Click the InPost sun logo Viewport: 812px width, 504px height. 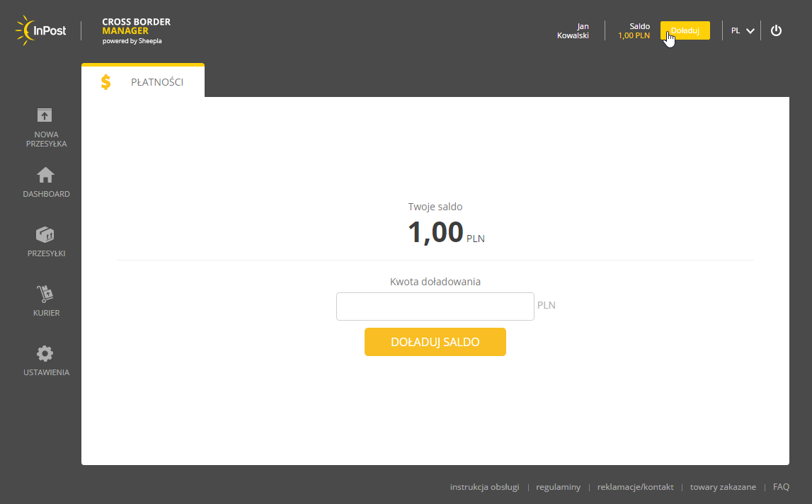pos(41,30)
